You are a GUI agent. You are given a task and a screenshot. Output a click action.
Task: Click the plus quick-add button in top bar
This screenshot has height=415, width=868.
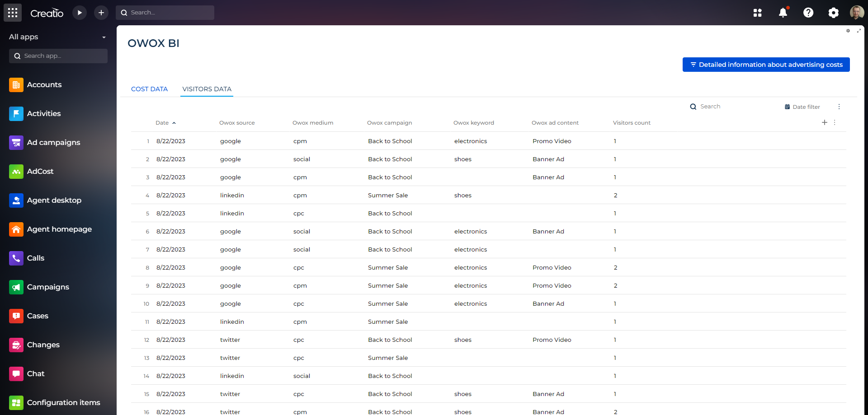(x=101, y=13)
